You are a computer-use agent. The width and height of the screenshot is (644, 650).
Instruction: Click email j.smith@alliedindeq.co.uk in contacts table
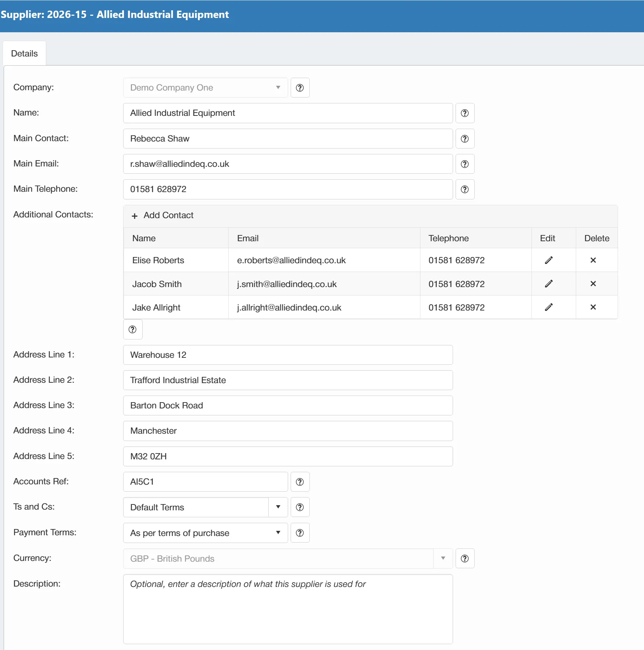point(287,284)
